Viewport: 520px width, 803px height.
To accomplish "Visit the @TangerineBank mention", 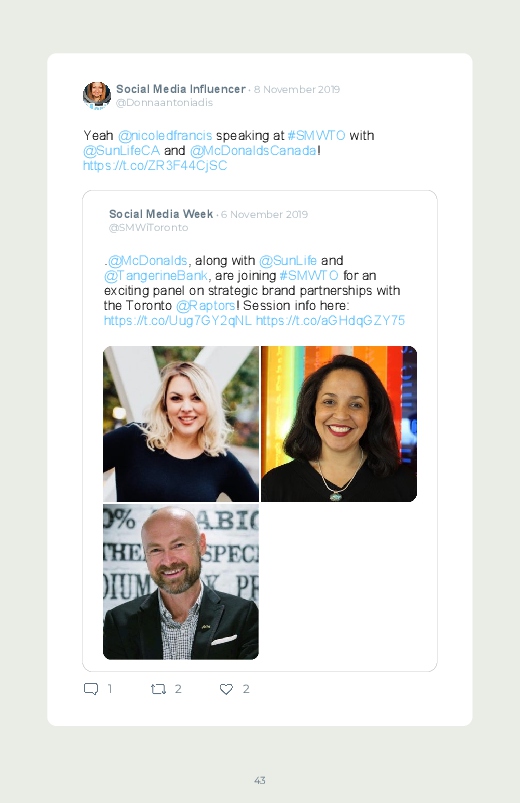I will [x=156, y=276].
